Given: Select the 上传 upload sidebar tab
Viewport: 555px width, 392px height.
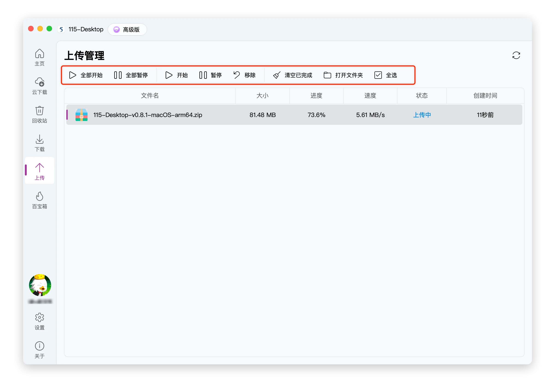Looking at the screenshot, I should [x=39, y=171].
